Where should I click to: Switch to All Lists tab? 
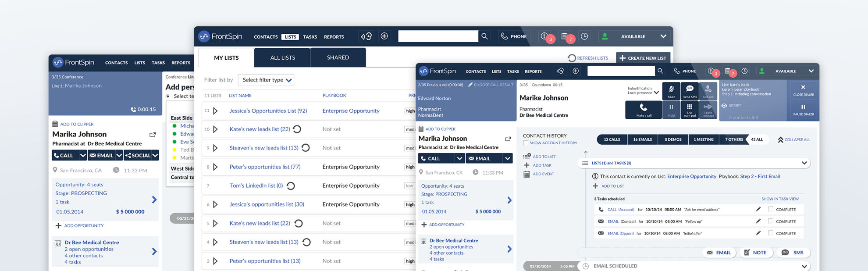pyautogui.click(x=282, y=57)
